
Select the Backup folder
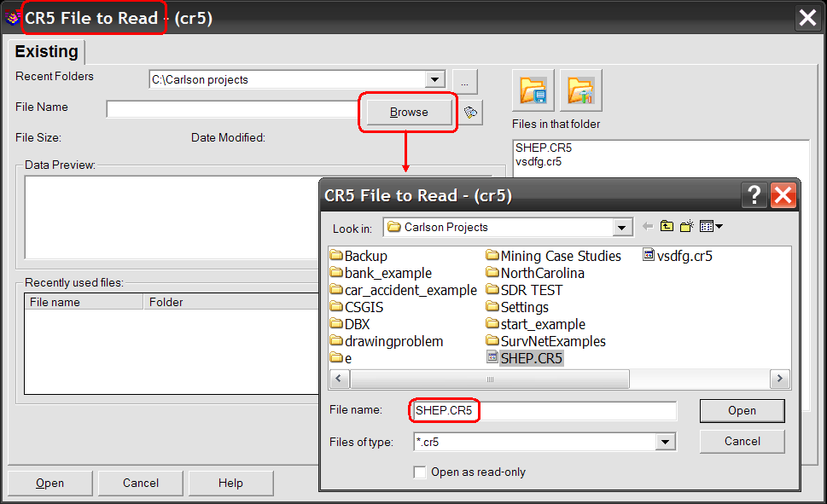358,256
